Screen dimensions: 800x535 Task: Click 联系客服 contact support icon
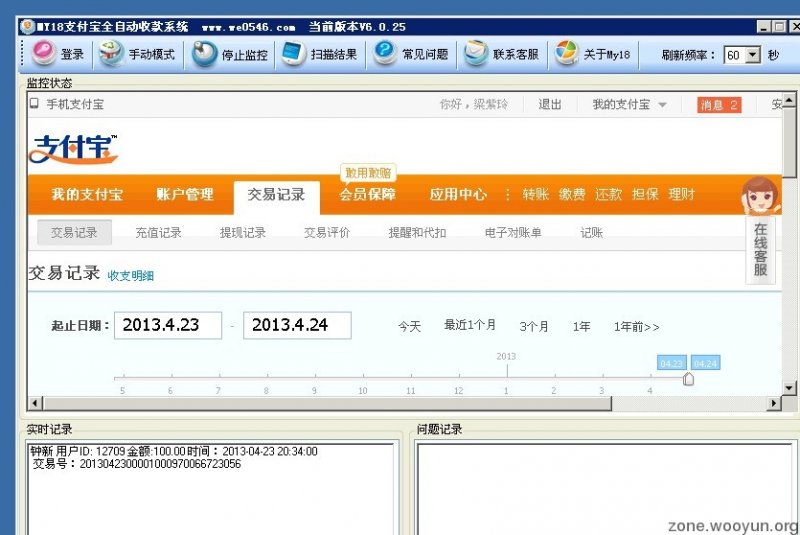(476, 54)
